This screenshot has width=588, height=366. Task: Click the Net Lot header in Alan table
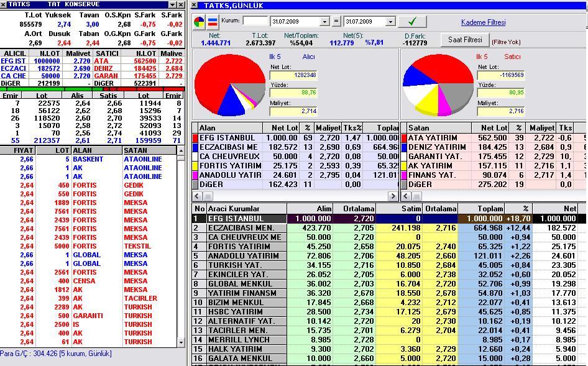pos(285,127)
